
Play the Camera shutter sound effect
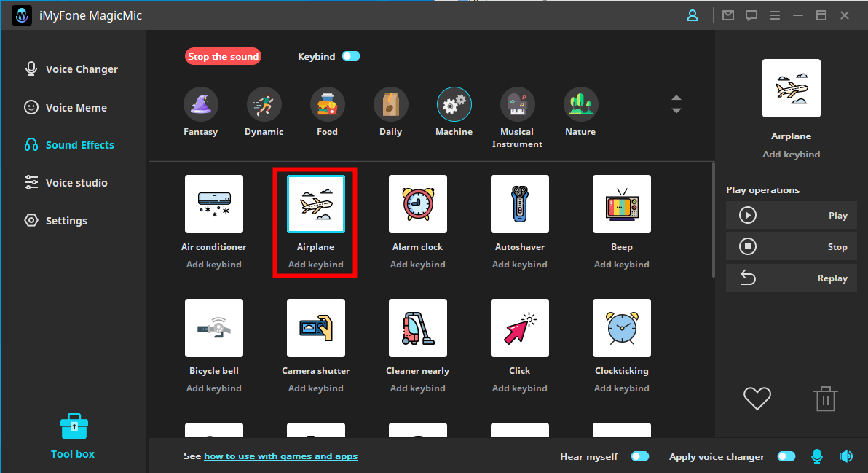pos(315,328)
